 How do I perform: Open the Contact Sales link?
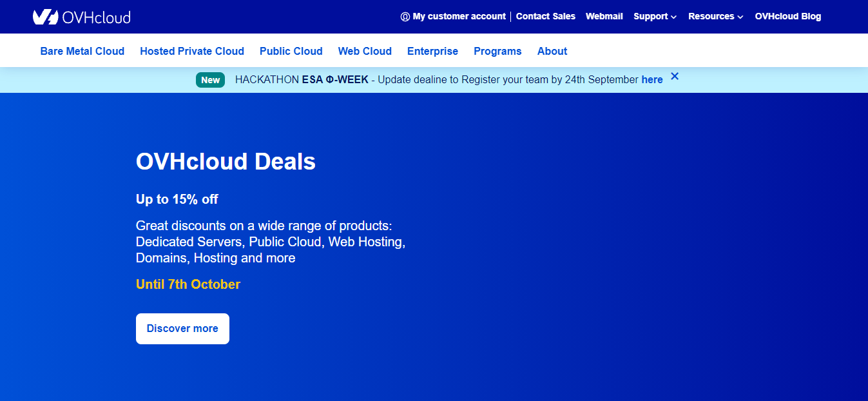546,17
